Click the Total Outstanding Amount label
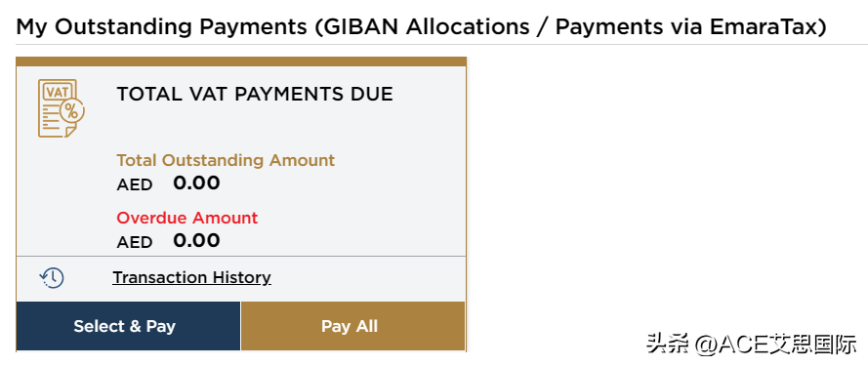The height and width of the screenshot is (366, 868). (226, 161)
